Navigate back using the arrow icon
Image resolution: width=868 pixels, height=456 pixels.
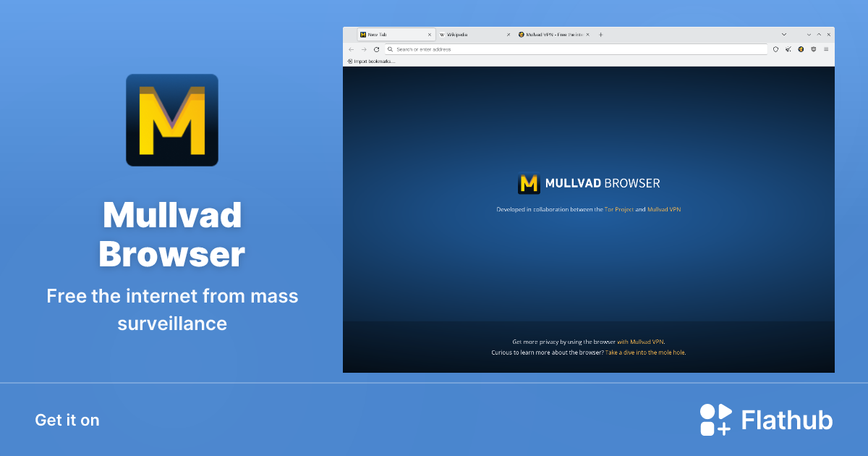click(x=352, y=49)
